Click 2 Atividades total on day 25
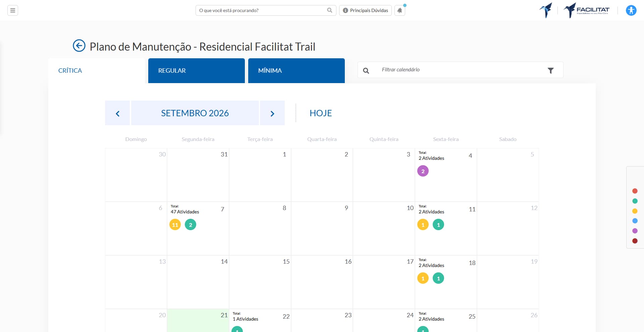644x332 pixels. point(431,319)
